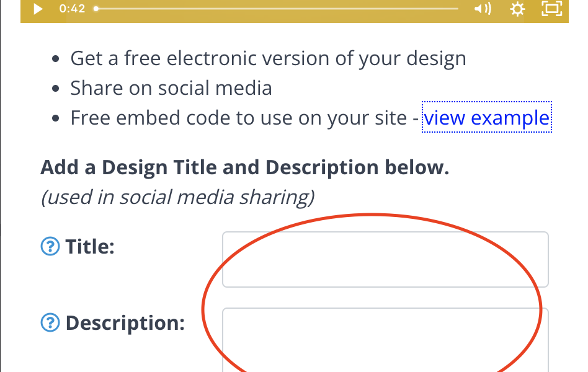Click the video progress bar track
The image size is (588, 372).
click(279, 9)
